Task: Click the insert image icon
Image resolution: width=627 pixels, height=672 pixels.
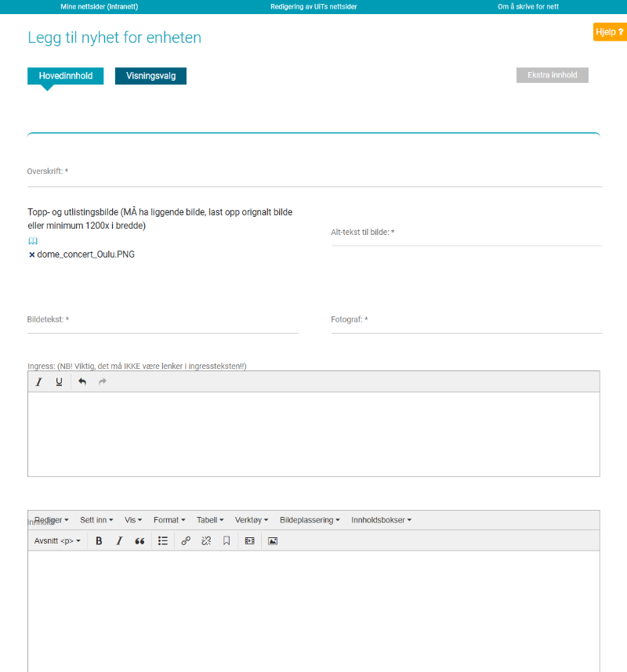Action: click(273, 540)
